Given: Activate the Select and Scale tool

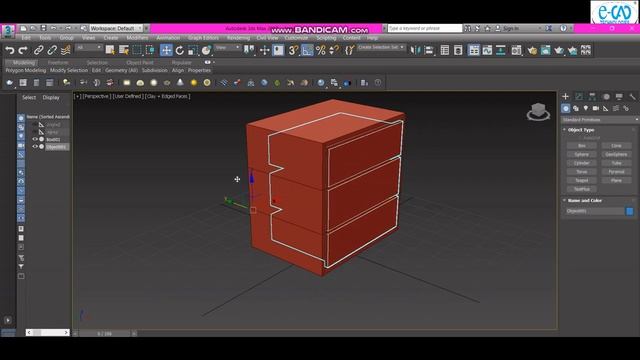Looking at the screenshot, I should click(x=193, y=50).
